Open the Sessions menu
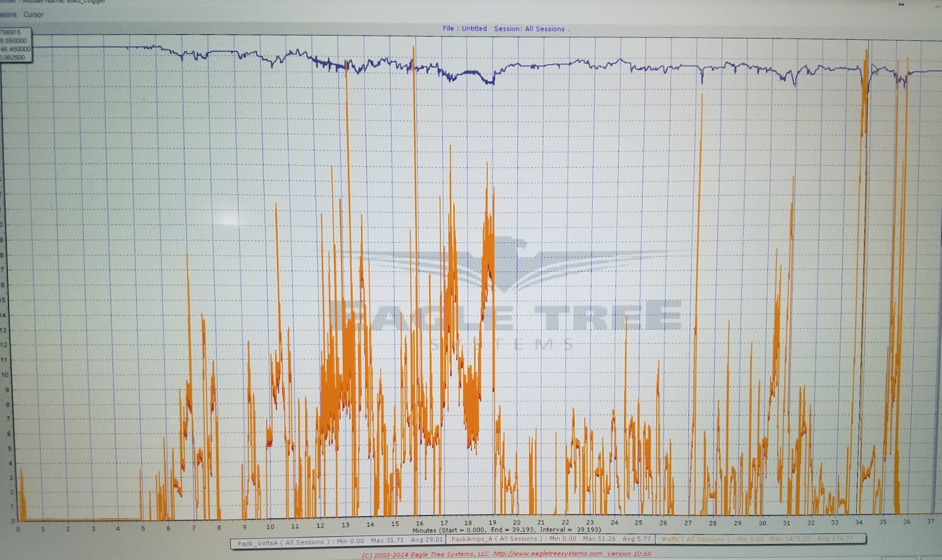 tap(8, 14)
